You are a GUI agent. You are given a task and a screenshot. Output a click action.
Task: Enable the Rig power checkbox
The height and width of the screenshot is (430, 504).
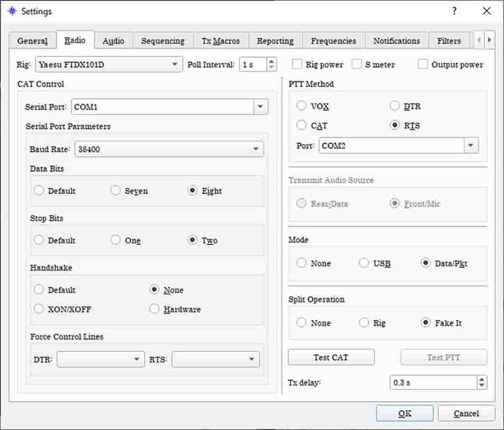pyautogui.click(x=297, y=65)
